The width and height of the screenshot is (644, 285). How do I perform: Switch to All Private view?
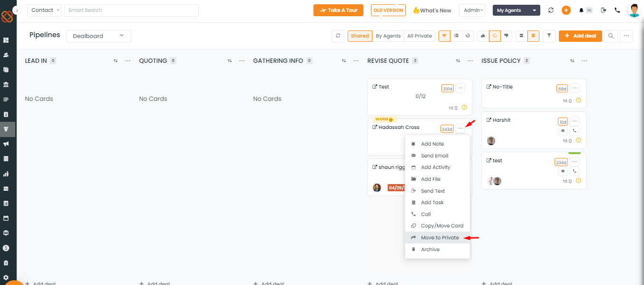pos(420,36)
